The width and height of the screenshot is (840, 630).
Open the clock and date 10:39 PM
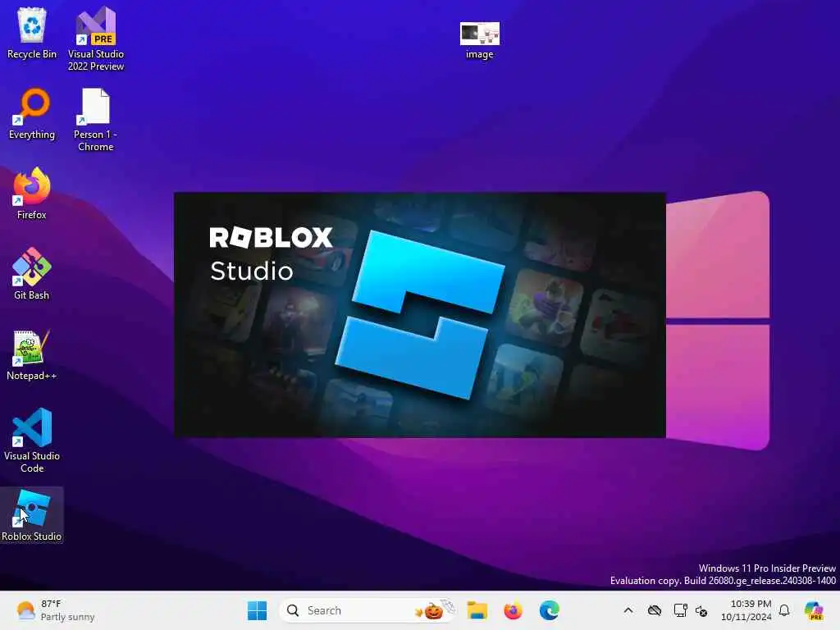click(x=746, y=610)
